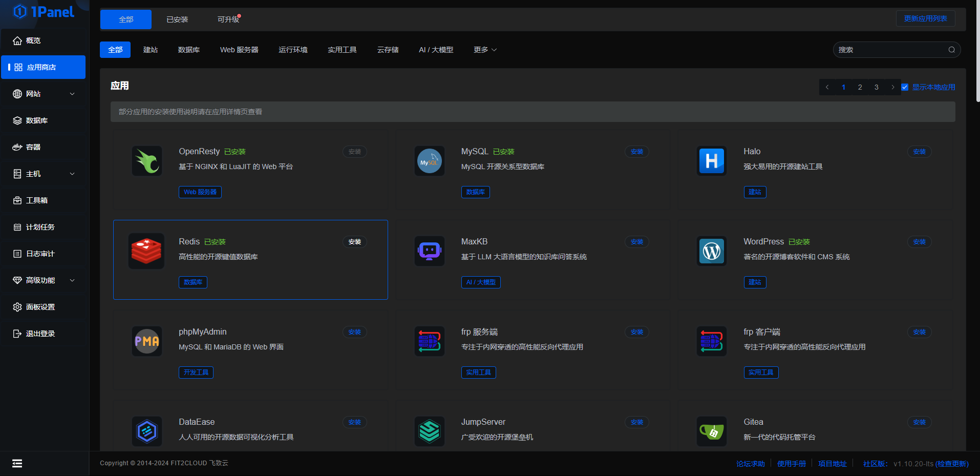The image size is (980, 476).
Task: Expand the 主机 sidebar menu
Action: [x=43, y=174]
